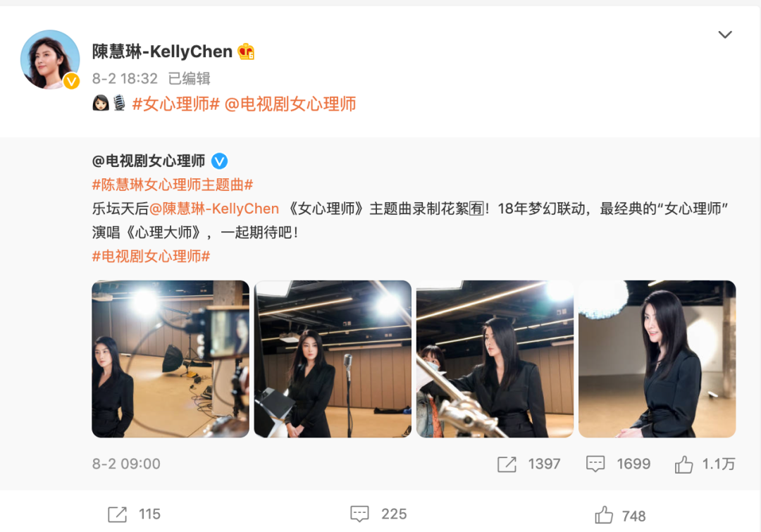Open the #女心理师# hashtag link

click(x=175, y=104)
